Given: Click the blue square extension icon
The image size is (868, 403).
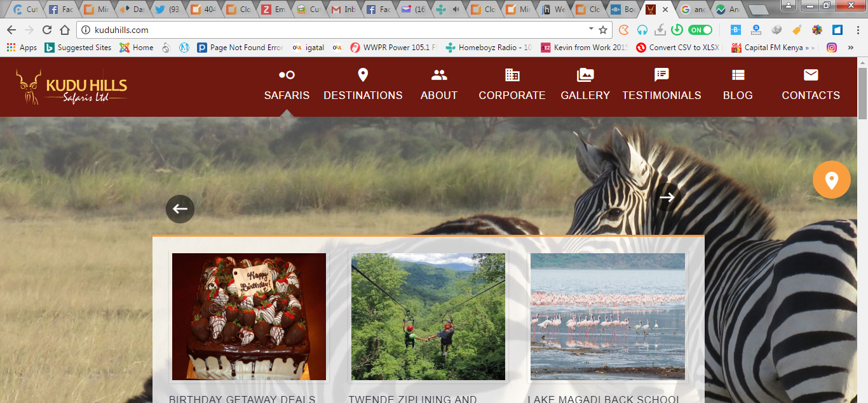Looking at the screenshot, I should [837, 30].
